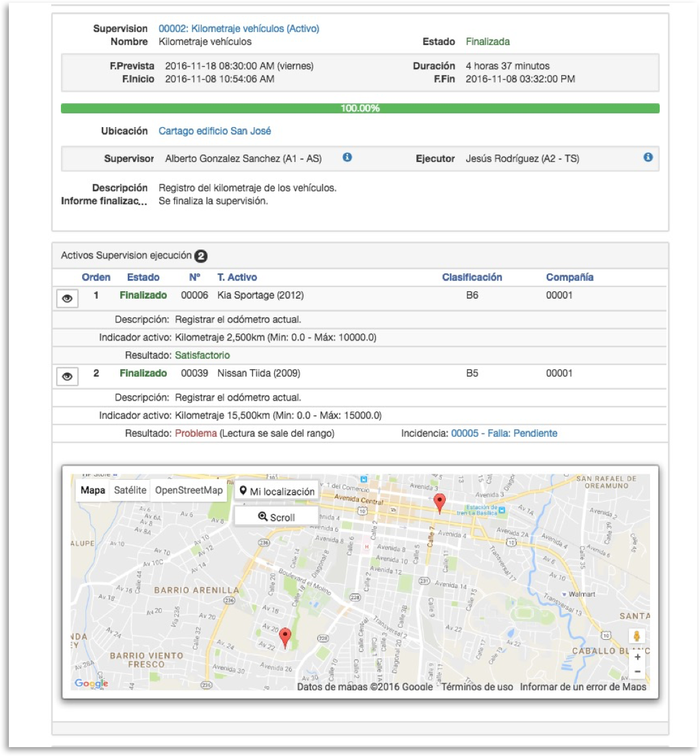Viewport: 700px width, 756px height.
Task: Open supervision 00002 Kilometraje vehículos link
Action: [x=239, y=29]
